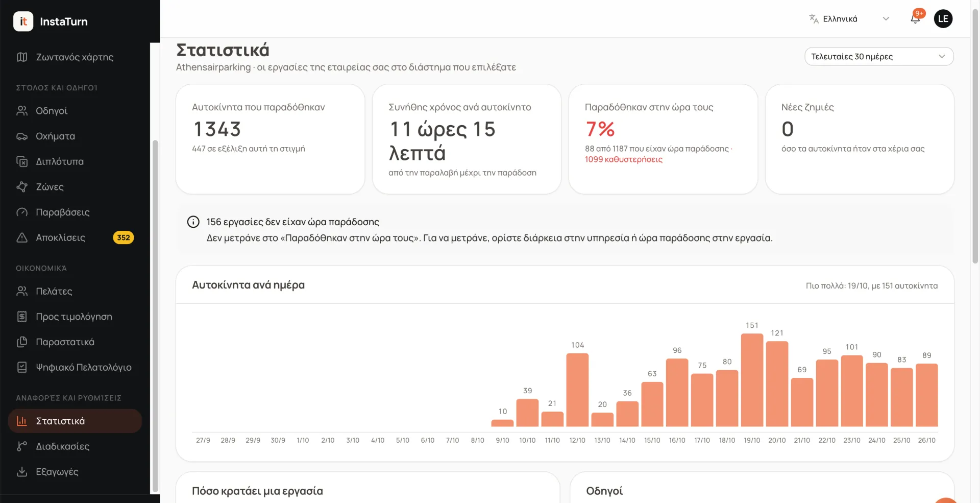980x503 pixels.
Task: Click the translate icon beside Ελληνικά
Action: (x=814, y=19)
